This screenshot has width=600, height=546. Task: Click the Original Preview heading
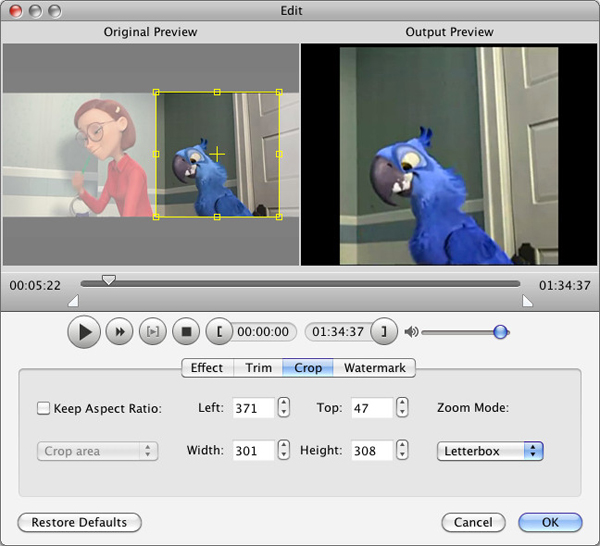(x=150, y=32)
